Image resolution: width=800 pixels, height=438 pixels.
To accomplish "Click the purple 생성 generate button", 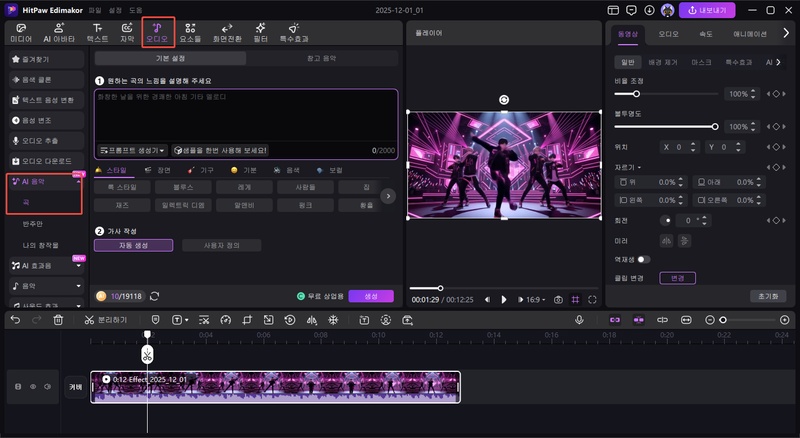I will coord(371,296).
